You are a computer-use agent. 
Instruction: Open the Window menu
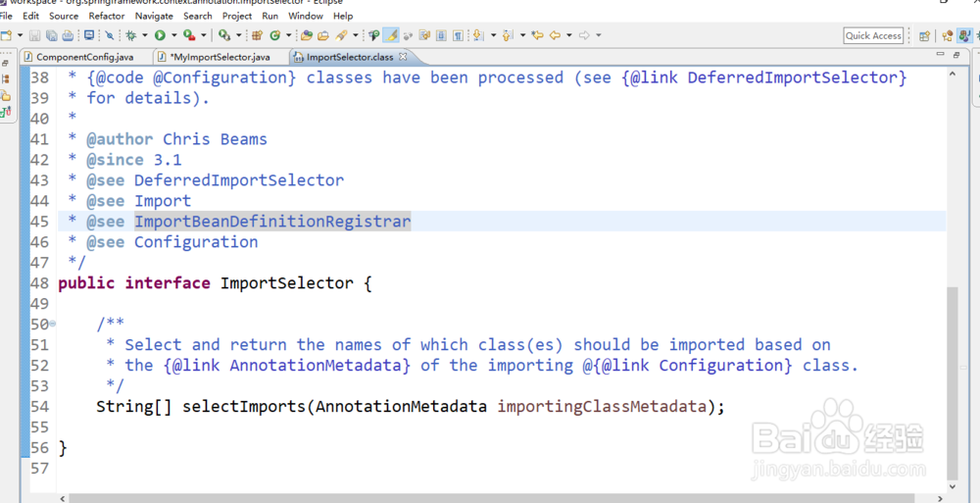pyautogui.click(x=306, y=16)
